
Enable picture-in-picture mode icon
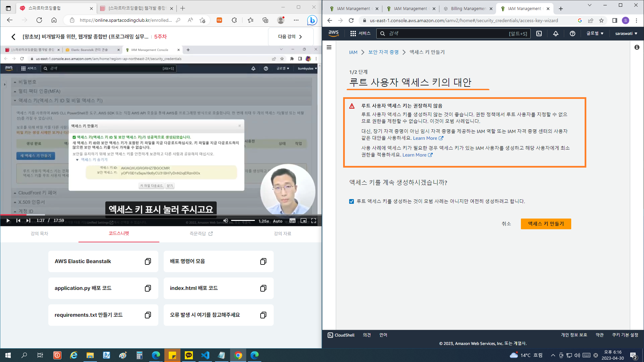(304, 221)
